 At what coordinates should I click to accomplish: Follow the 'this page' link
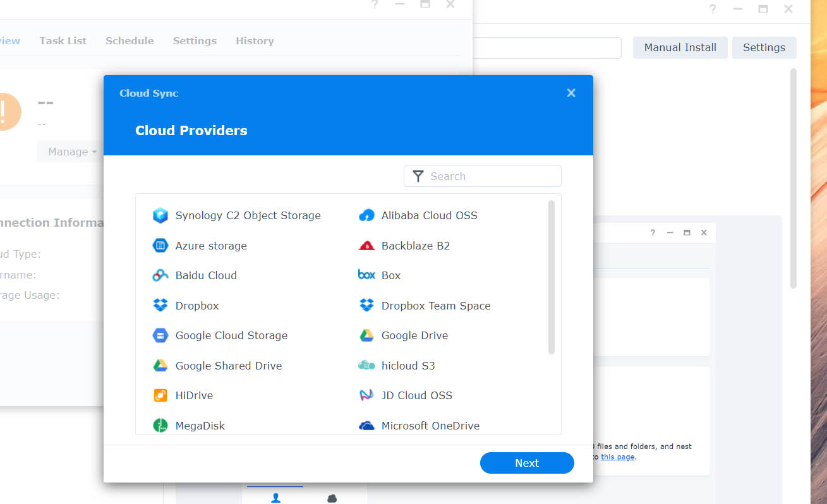click(x=617, y=457)
